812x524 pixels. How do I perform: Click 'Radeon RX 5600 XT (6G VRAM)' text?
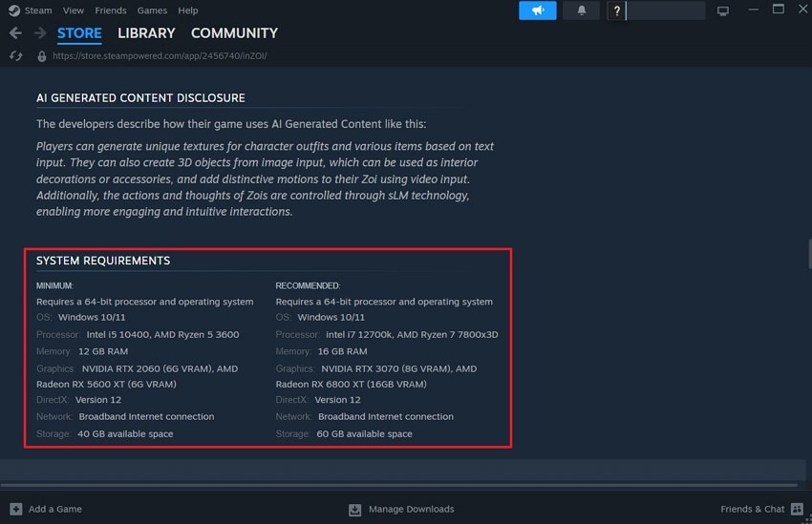(106, 385)
